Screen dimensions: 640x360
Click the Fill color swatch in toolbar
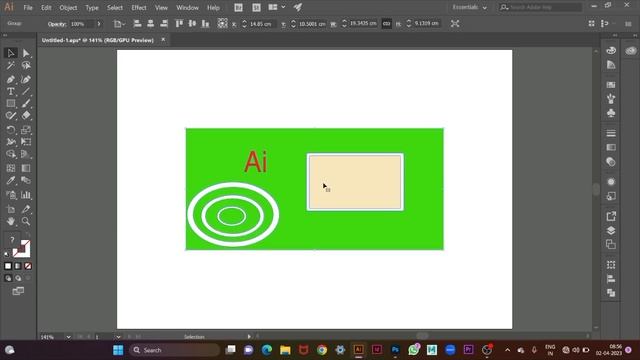click(12, 240)
